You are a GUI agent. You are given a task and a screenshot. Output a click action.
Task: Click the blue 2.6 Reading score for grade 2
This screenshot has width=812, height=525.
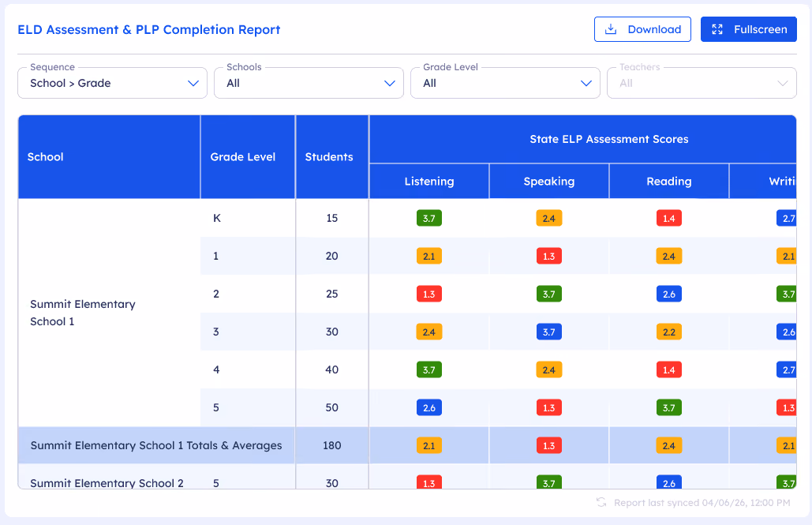point(668,294)
